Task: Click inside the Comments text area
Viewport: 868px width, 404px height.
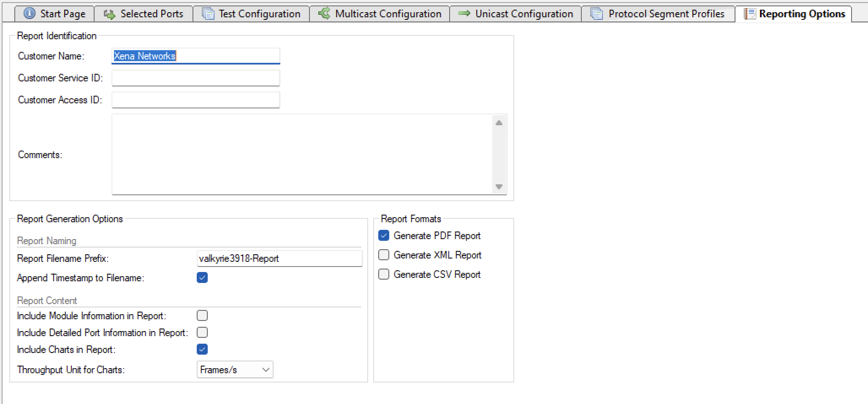Action: coord(302,154)
